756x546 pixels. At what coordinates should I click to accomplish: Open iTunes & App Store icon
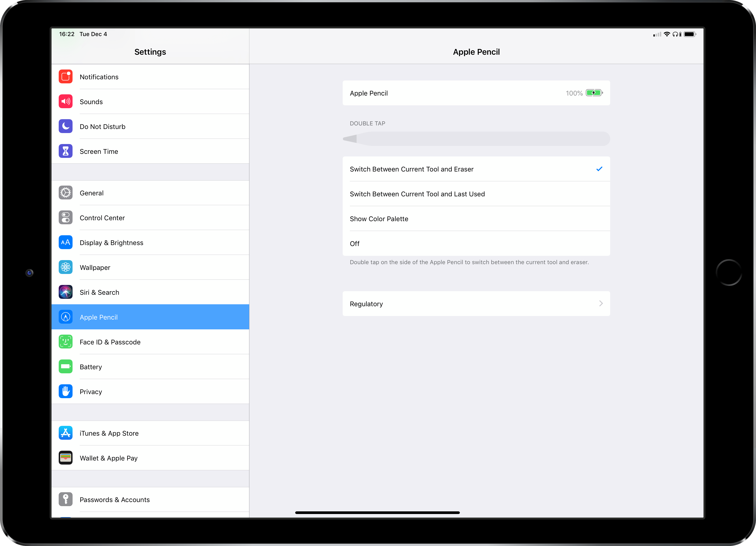click(65, 433)
